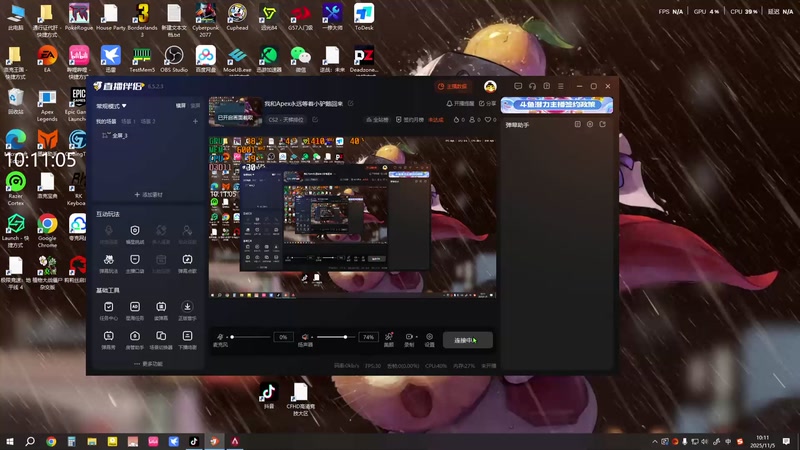Click first icon in 弹幕助手 header
The image size is (800, 450).
[x=577, y=124]
